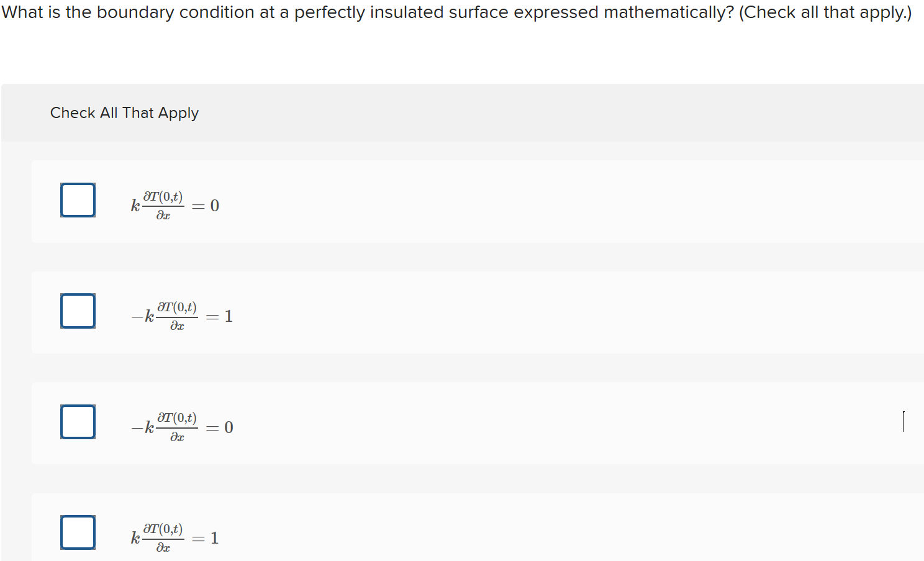
Task: Check the box for k∂T(0,t)/∂x = 1
Action: coord(77,532)
